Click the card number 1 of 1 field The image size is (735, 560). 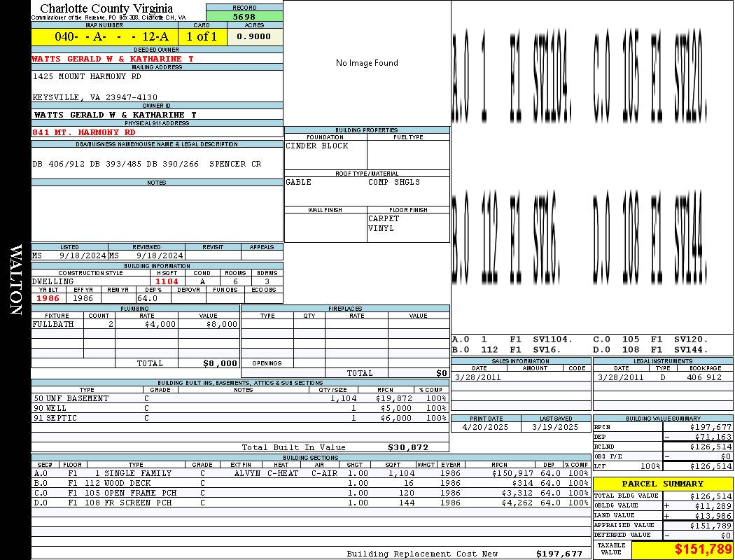pos(202,37)
